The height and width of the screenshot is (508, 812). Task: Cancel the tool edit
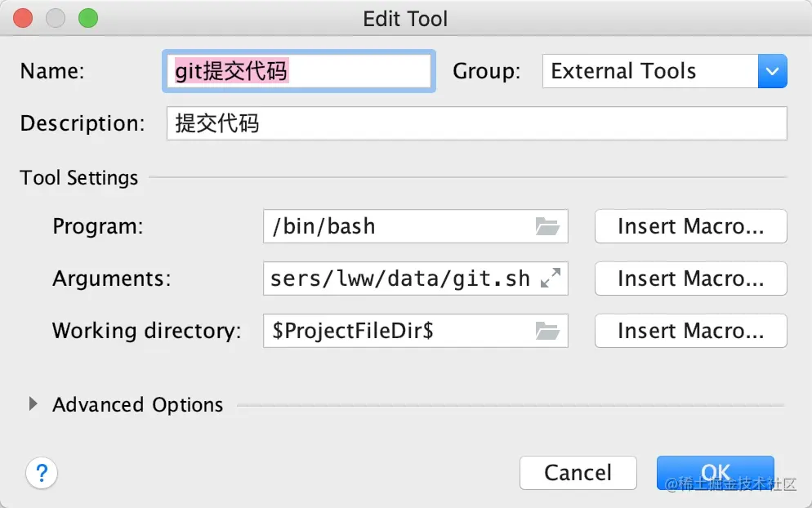coord(578,472)
